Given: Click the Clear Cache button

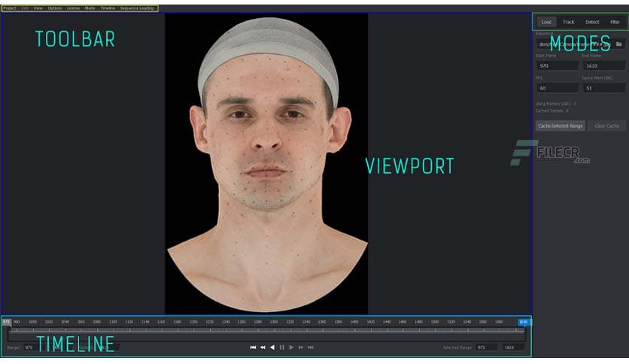Looking at the screenshot, I should (606, 126).
